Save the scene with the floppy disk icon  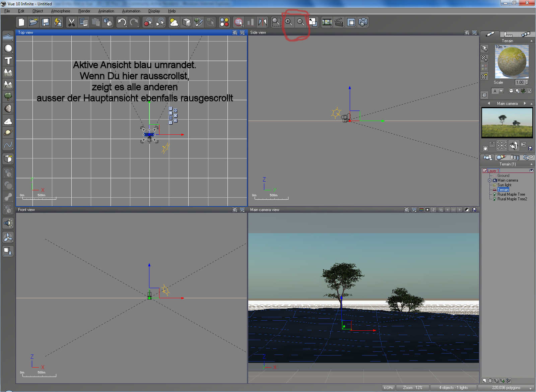(x=46, y=22)
